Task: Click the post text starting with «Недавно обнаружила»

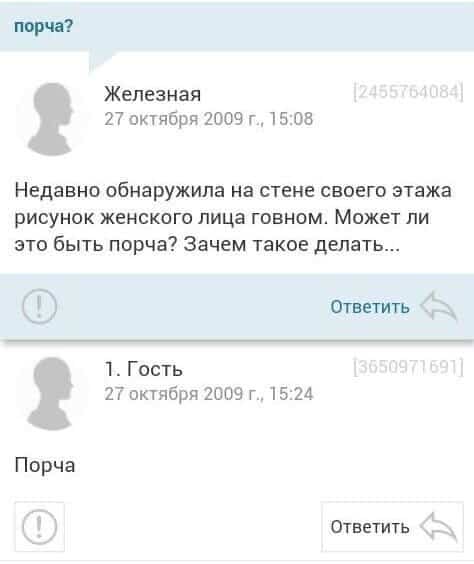Action: [x=233, y=218]
